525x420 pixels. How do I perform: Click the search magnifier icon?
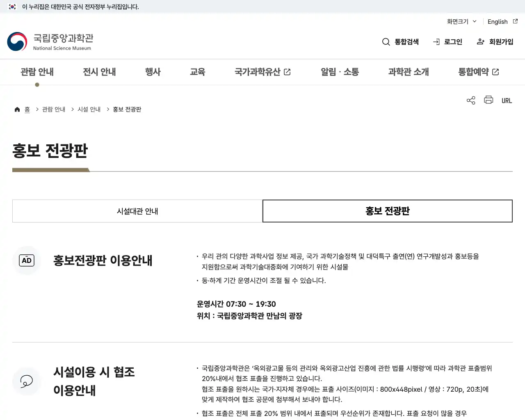(386, 41)
